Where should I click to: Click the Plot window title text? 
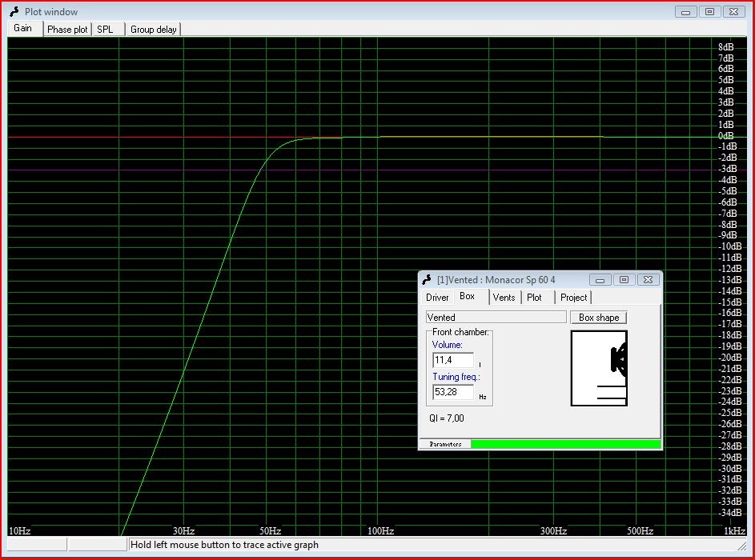(51, 11)
